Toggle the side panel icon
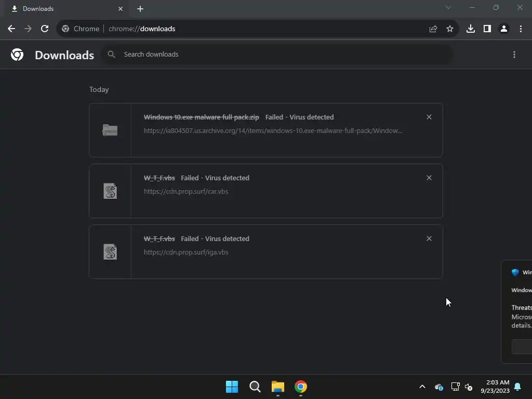 point(487,29)
